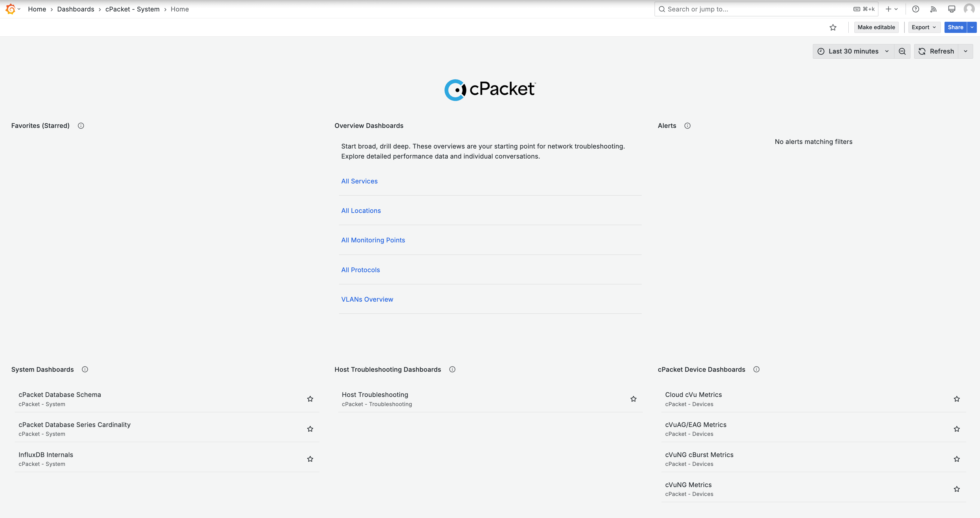Expand the Grafana logo menu chevron
Image resolution: width=980 pixels, height=518 pixels.
coord(19,9)
